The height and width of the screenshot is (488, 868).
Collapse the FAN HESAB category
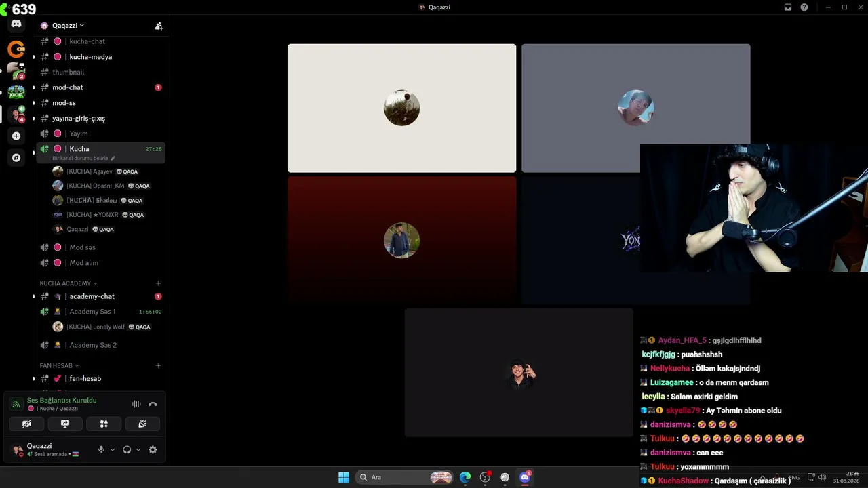coord(59,366)
